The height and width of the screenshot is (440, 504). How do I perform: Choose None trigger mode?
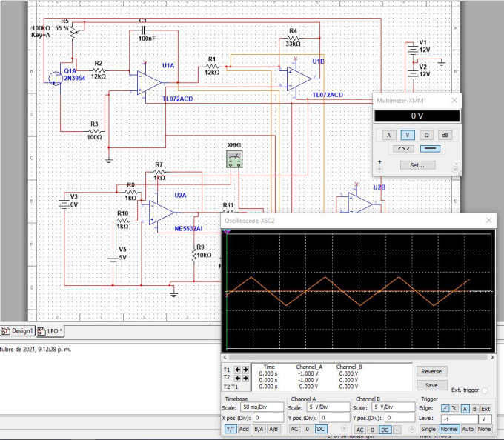pos(484,429)
